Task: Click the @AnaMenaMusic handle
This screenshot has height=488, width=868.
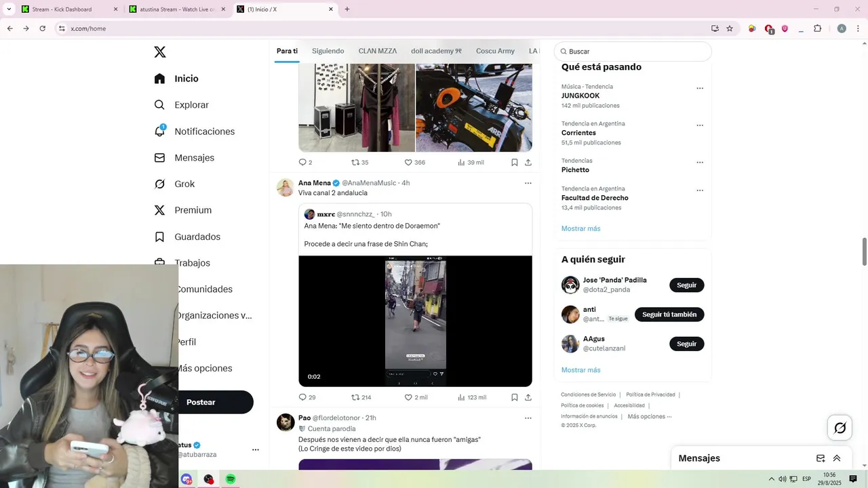Action: 369,183
